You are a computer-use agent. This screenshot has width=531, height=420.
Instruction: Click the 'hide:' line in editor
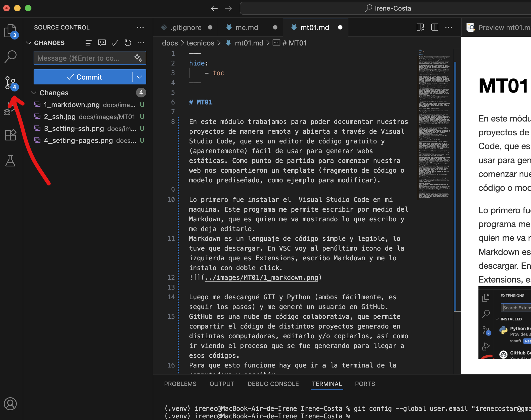[x=198, y=63]
